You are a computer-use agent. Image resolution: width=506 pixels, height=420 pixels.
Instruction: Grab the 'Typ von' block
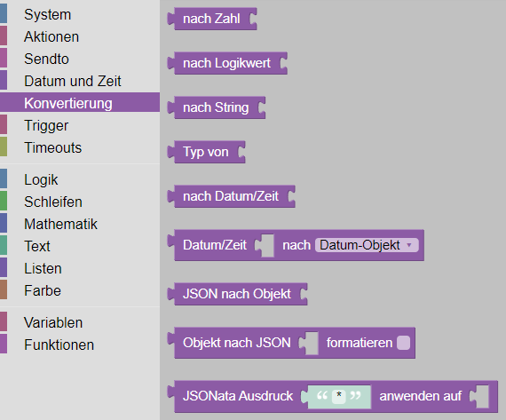206,152
